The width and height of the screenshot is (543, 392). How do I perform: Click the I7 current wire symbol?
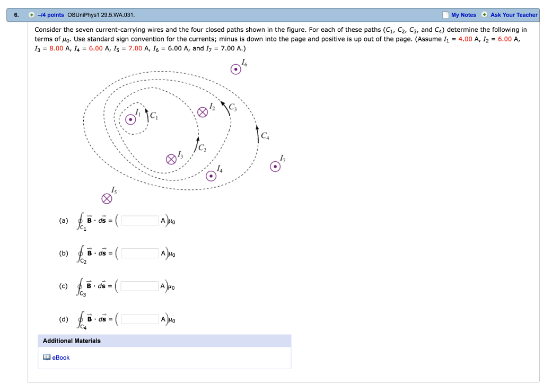[x=275, y=167]
